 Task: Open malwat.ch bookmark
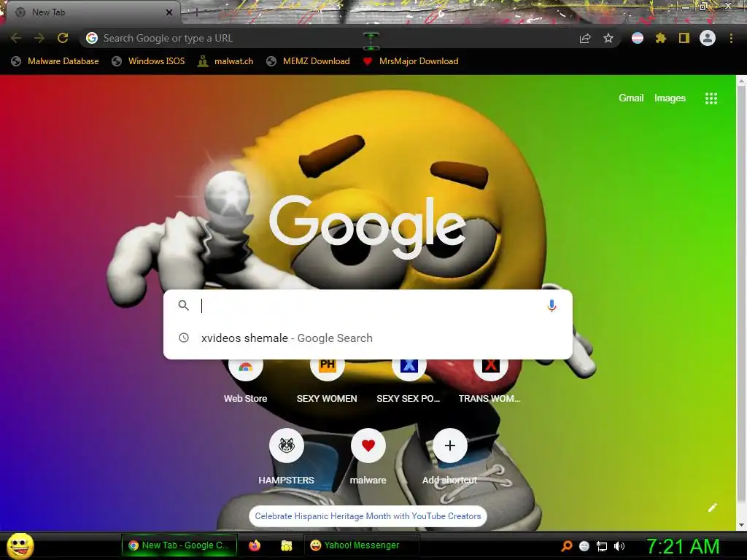pos(226,61)
